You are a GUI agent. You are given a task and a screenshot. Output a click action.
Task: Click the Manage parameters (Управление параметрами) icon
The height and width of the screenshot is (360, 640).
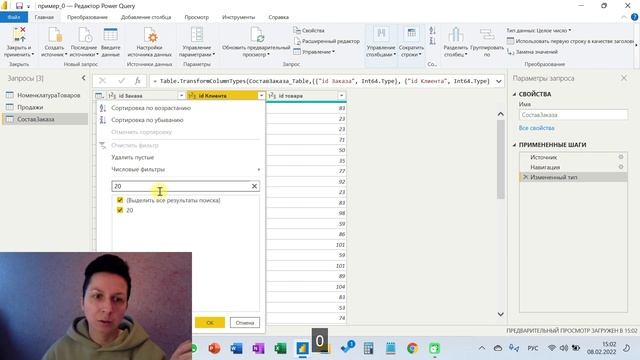197,35
